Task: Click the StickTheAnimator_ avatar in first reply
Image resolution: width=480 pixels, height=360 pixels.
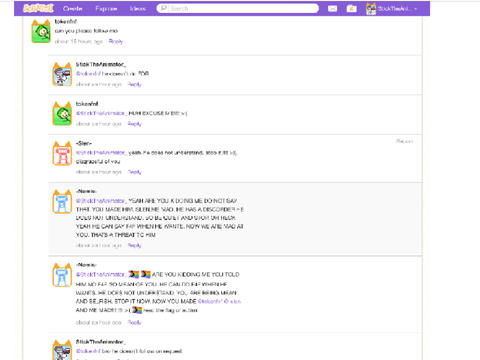Action: [x=62, y=74]
